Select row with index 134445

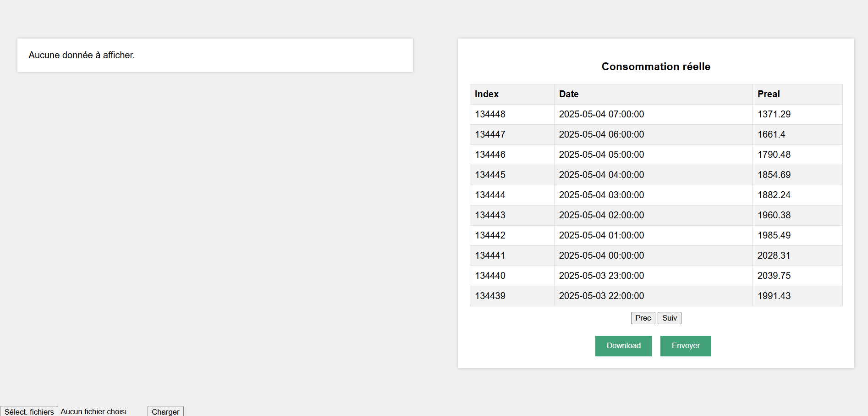(x=490, y=175)
